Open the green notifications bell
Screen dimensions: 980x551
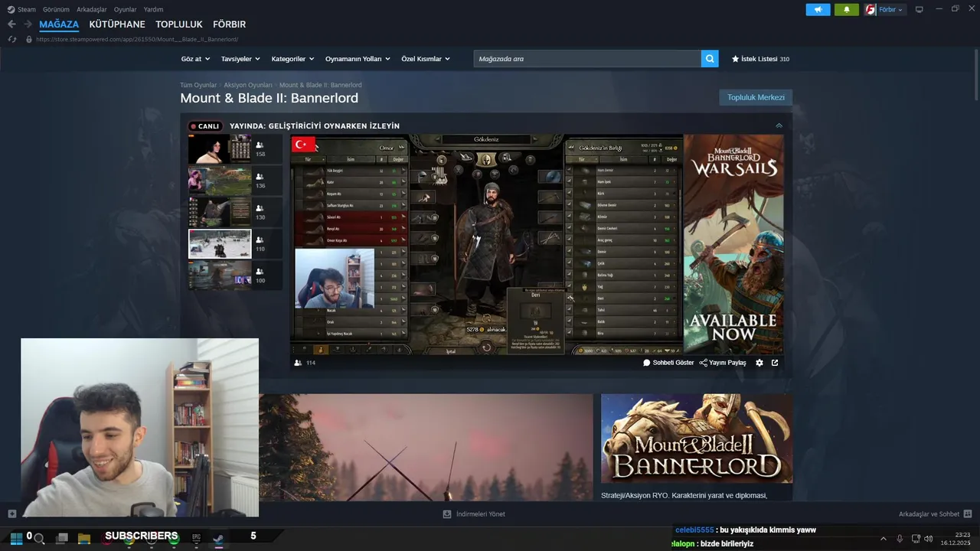(x=847, y=9)
